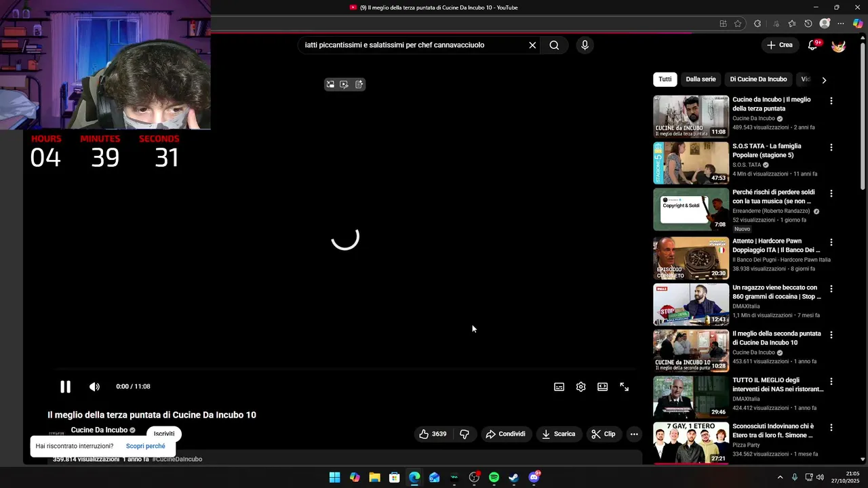This screenshot has width=868, height=488.
Task: Open options for Perché rischi video
Action: [831, 193]
